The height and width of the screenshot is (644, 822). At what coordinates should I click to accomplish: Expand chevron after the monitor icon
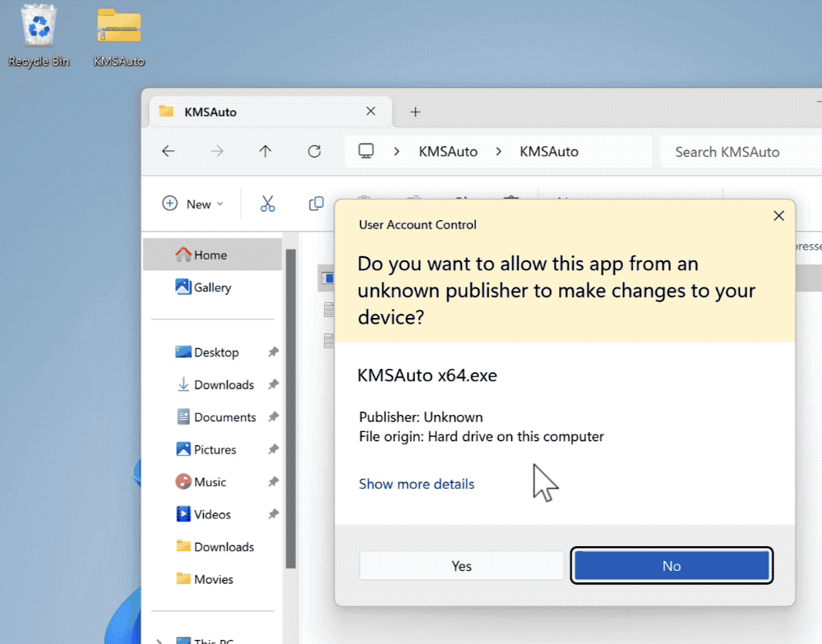[397, 151]
